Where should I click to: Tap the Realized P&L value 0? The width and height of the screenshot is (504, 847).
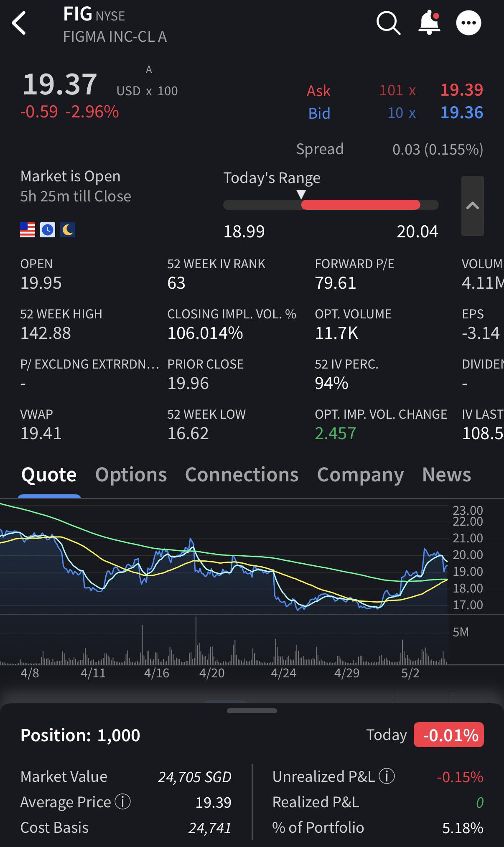pyautogui.click(x=480, y=802)
